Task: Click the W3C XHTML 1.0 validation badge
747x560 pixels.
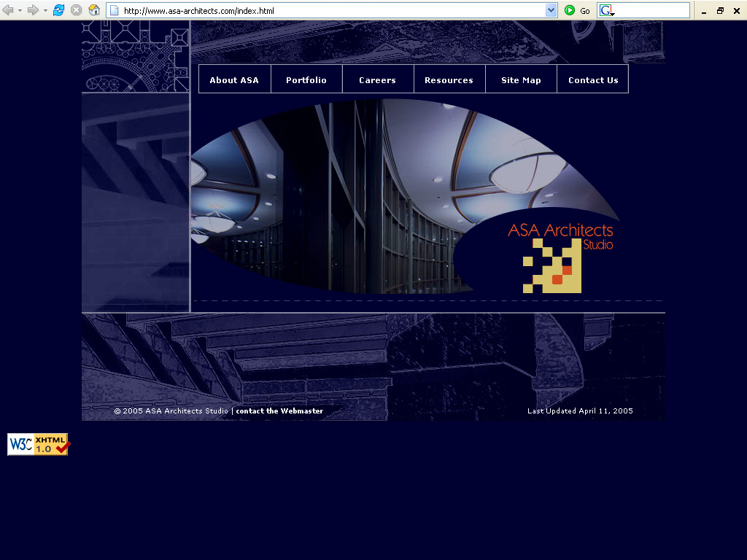Action: coord(38,444)
